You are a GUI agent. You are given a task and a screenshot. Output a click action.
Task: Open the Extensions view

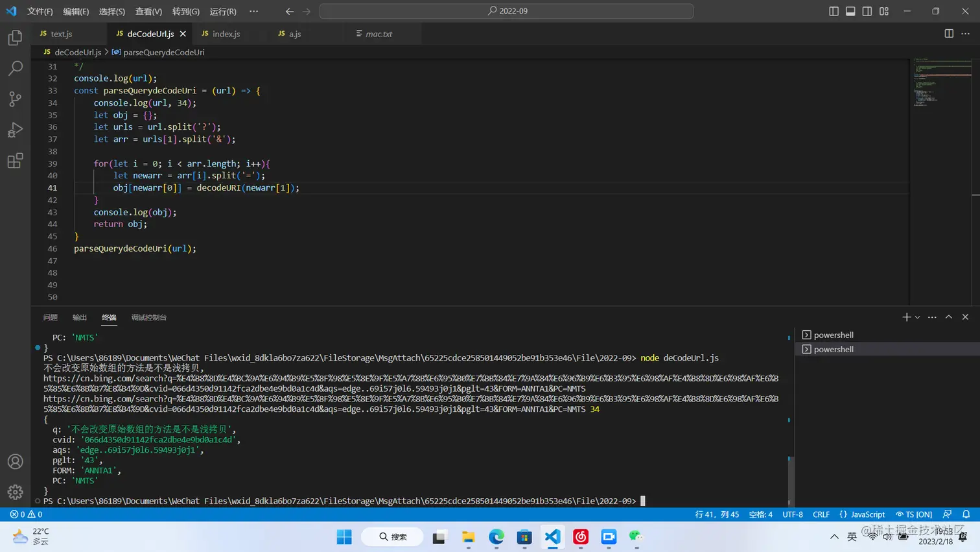click(x=15, y=160)
